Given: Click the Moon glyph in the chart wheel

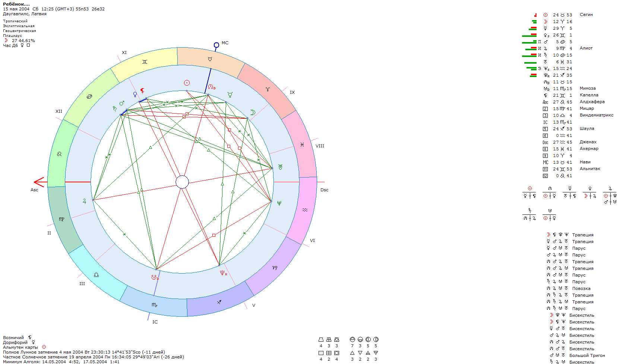Looking at the screenshot, I should tap(253, 112).
